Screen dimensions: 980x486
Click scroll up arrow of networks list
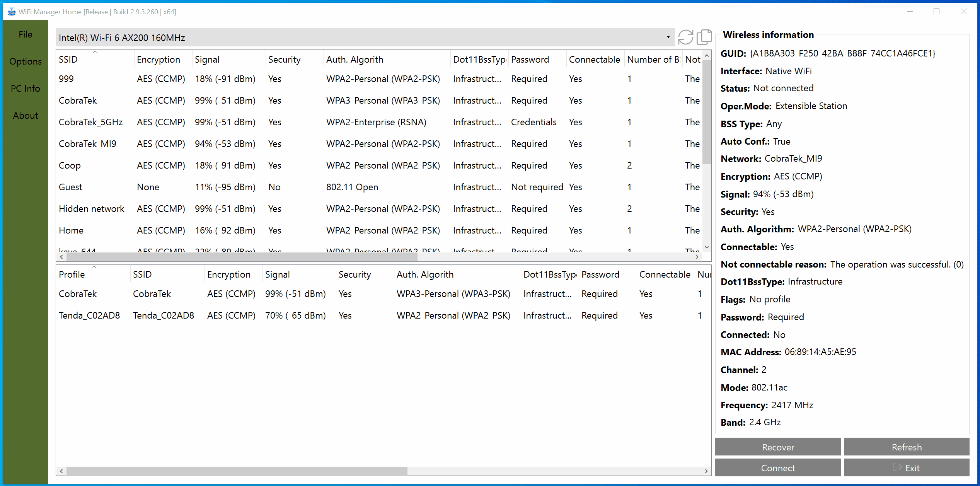706,56
